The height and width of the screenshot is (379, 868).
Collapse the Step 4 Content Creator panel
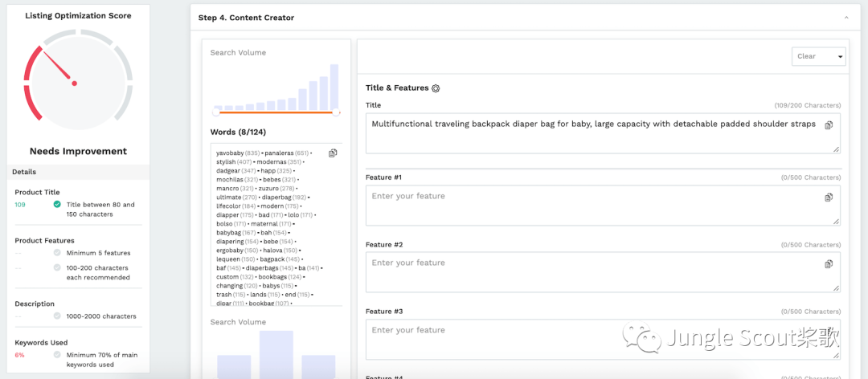(845, 18)
